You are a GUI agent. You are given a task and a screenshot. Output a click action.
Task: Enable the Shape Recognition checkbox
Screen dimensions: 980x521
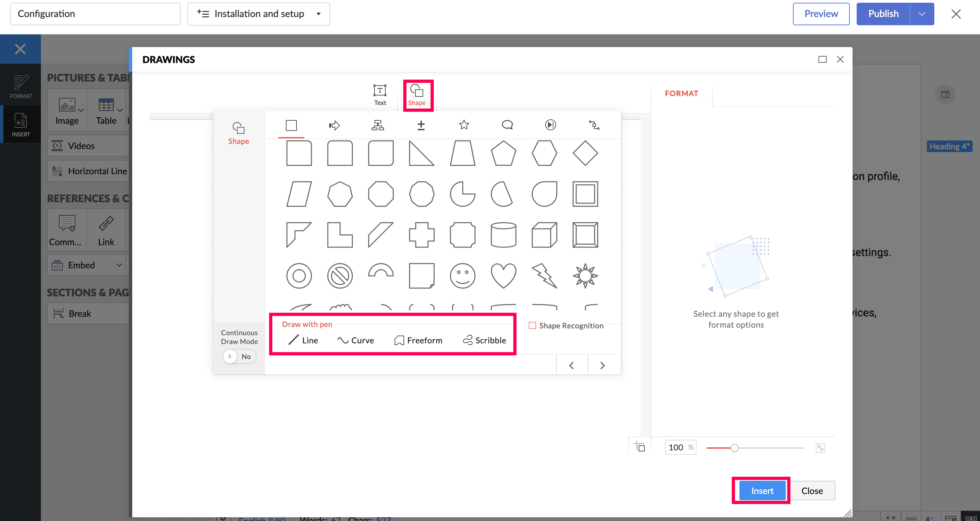[532, 325]
